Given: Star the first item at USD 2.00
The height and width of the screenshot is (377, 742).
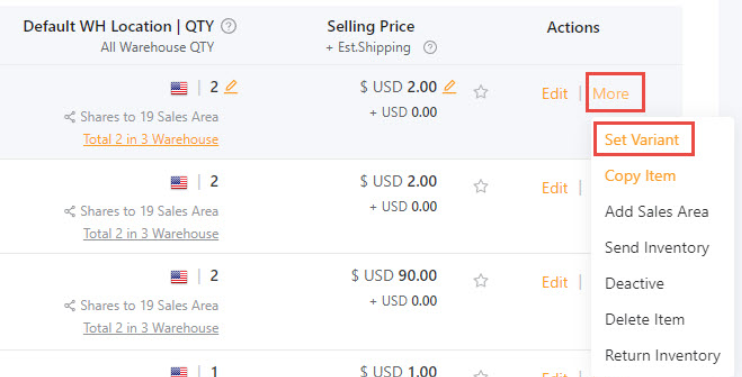Looking at the screenshot, I should tap(481, 92).
